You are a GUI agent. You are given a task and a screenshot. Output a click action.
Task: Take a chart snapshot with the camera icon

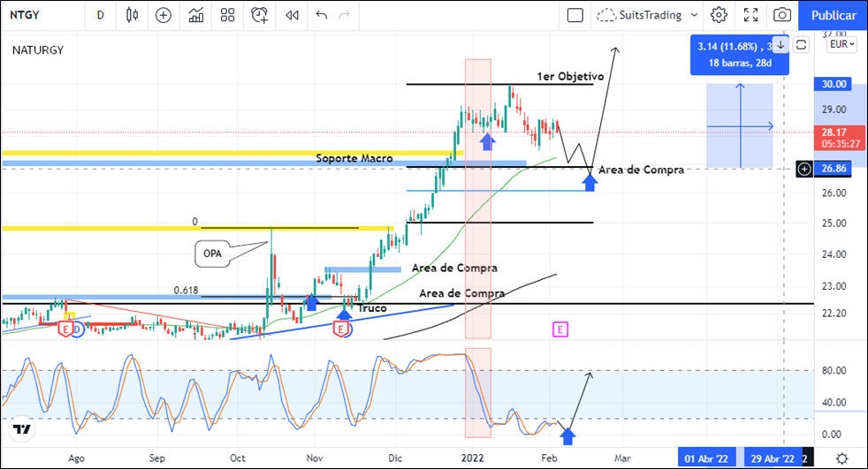click(781, 15)
